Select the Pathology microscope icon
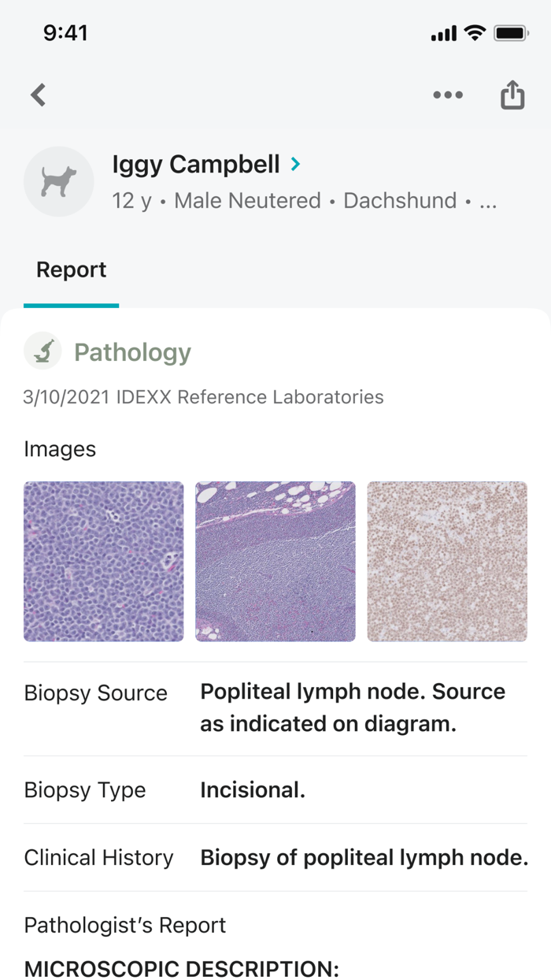 pos(43,350)
